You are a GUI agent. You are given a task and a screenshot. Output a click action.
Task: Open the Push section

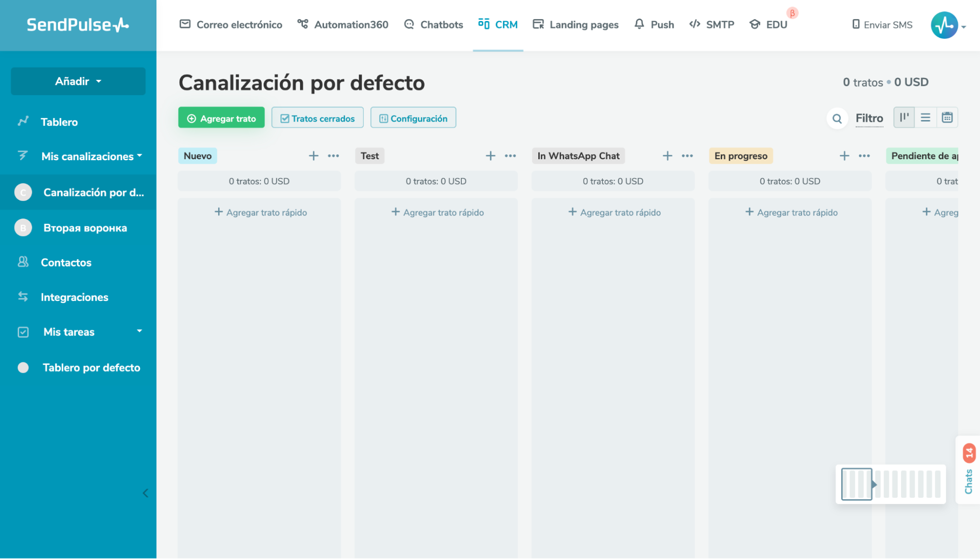(654, 24)
